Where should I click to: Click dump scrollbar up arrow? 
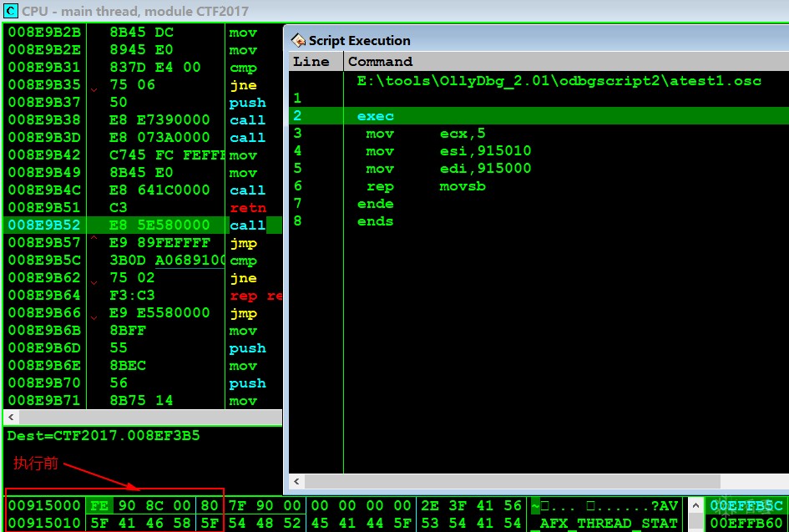click(696, 505)
